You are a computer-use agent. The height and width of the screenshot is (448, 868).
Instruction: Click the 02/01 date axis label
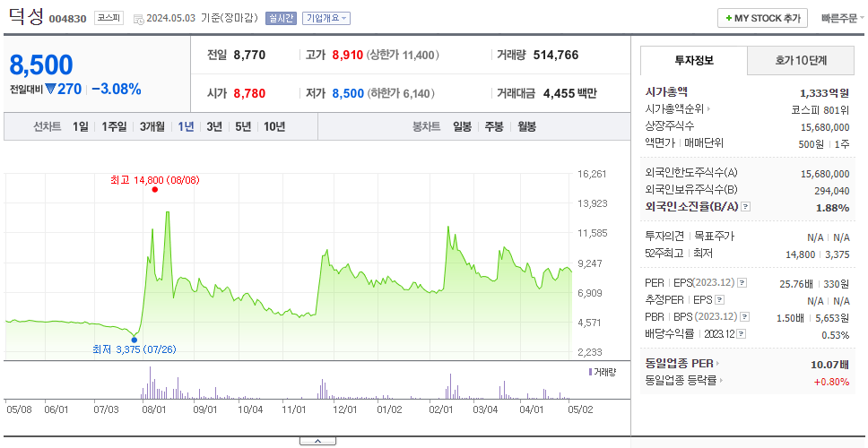tap(441, 409)
